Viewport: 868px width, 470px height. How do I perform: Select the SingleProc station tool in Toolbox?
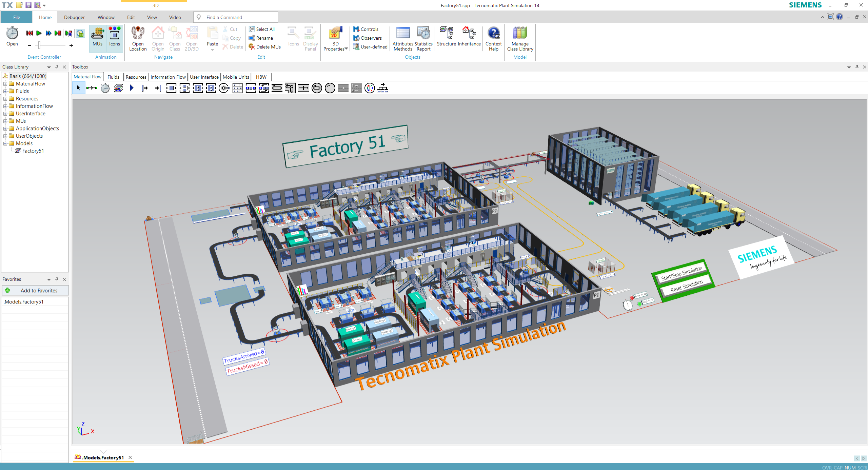click(x=171, y=88)
